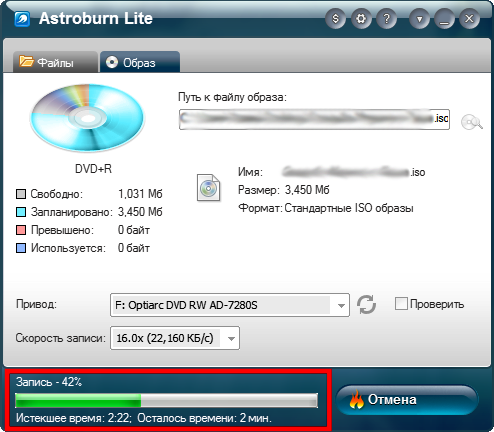Click the ISO file icon next to Имя
Viewport: 494px width, 432px height.
coord(208,188)
